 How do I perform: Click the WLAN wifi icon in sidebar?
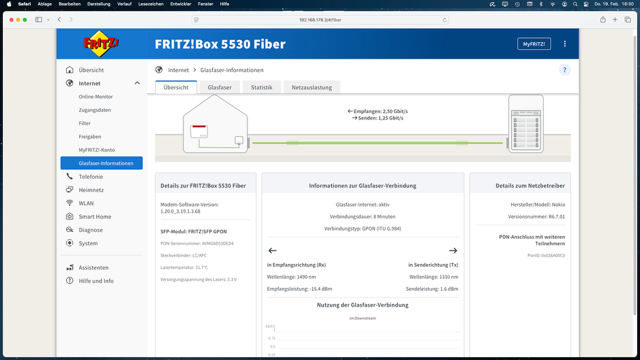pos(70,203)
